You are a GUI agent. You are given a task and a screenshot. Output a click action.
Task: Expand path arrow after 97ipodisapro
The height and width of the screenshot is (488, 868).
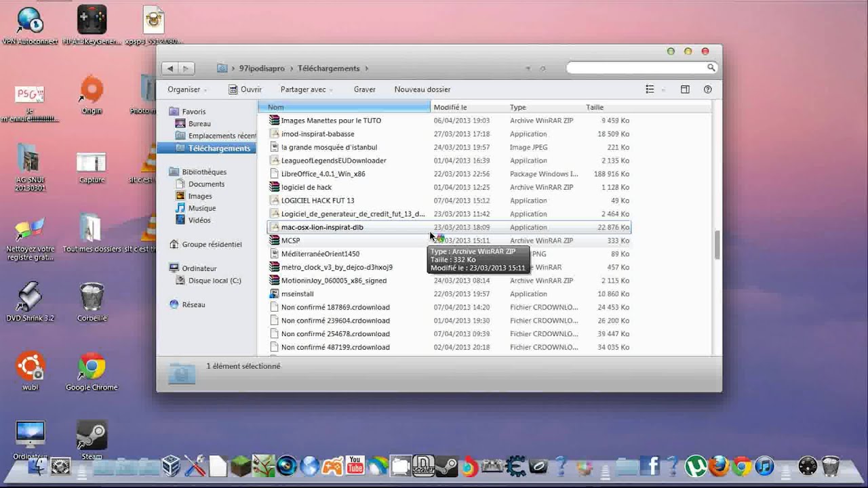click(292, 68)
